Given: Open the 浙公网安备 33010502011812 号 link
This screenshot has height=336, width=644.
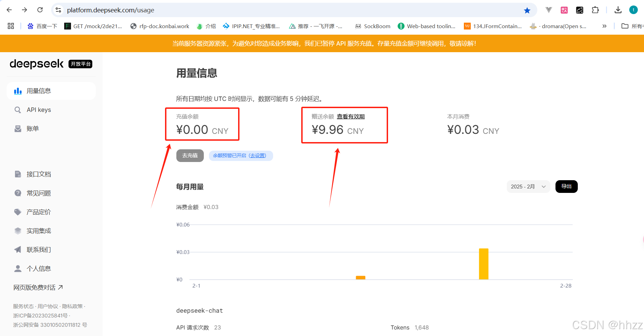Looking at the screenshot, I should tap(50, 325).
